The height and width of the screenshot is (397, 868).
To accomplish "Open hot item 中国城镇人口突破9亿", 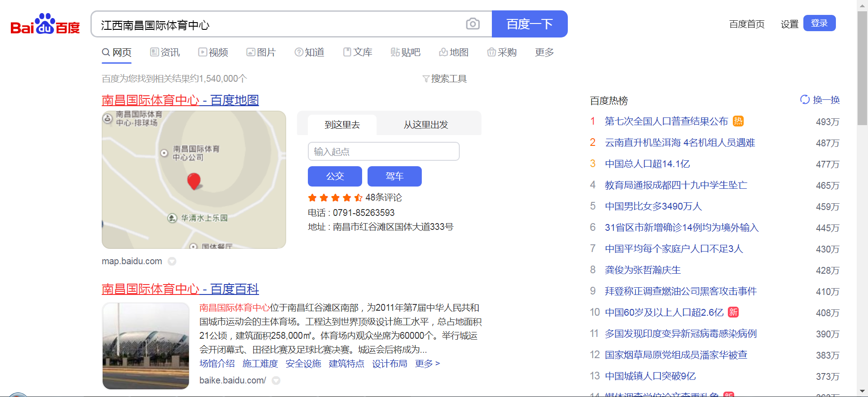I will coord(650,376).
